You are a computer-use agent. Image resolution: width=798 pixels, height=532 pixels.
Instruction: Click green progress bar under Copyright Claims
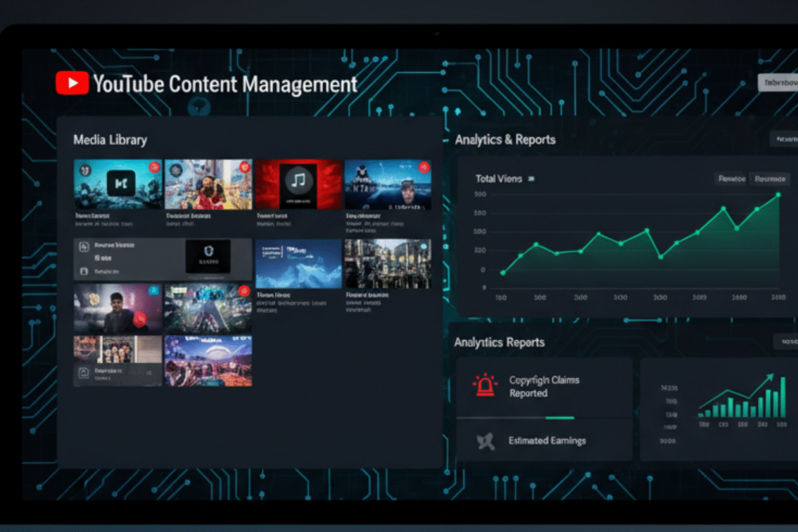[x=559, y=418]
